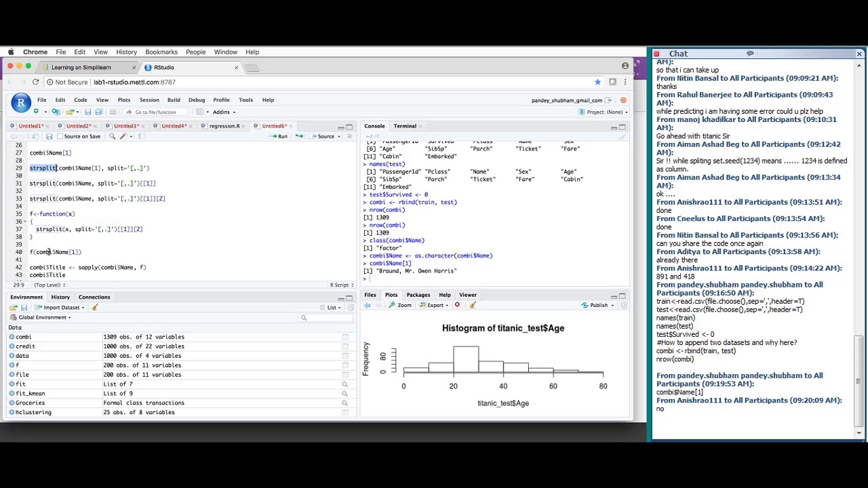
Task: Switch to the regression.R tab
Action: 224,126
